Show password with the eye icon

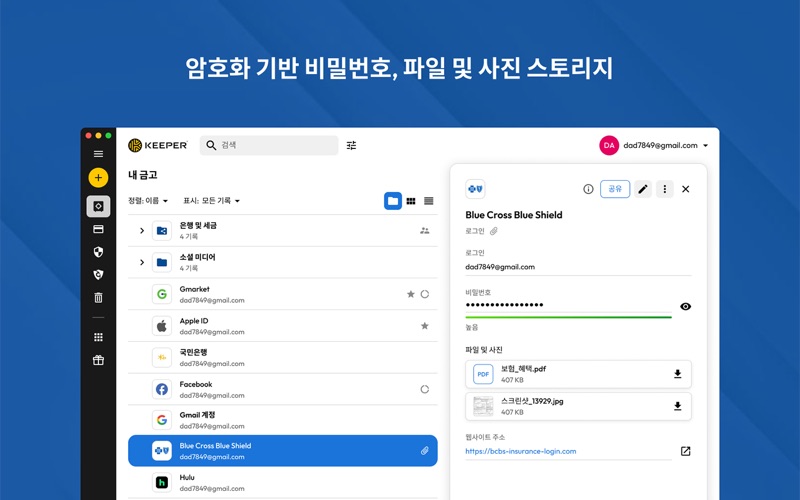[x=686, y=306]
